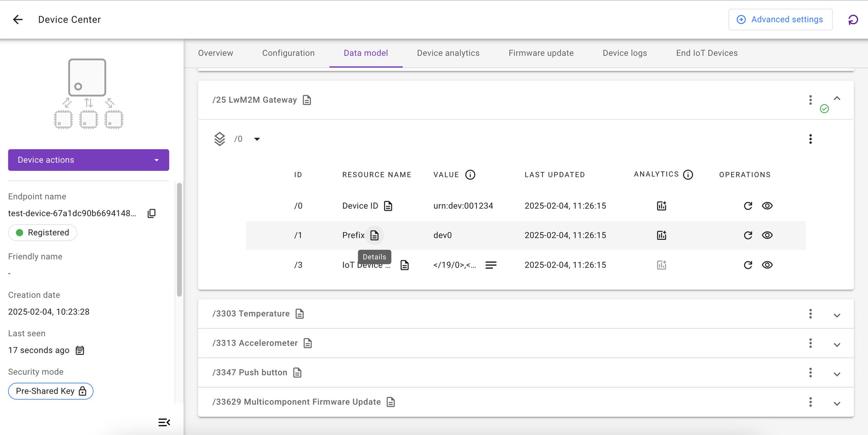
Task: Open /3347 Push button details document icon
Action: click(297, 373)
